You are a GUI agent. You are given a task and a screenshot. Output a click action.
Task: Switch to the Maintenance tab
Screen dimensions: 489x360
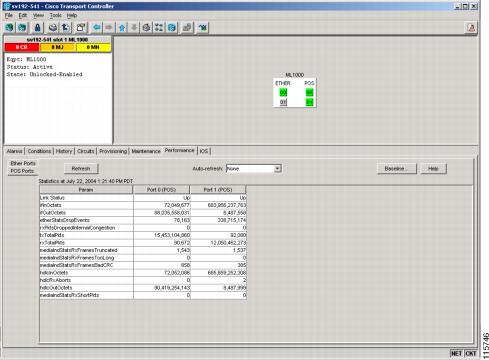point(146,151)
